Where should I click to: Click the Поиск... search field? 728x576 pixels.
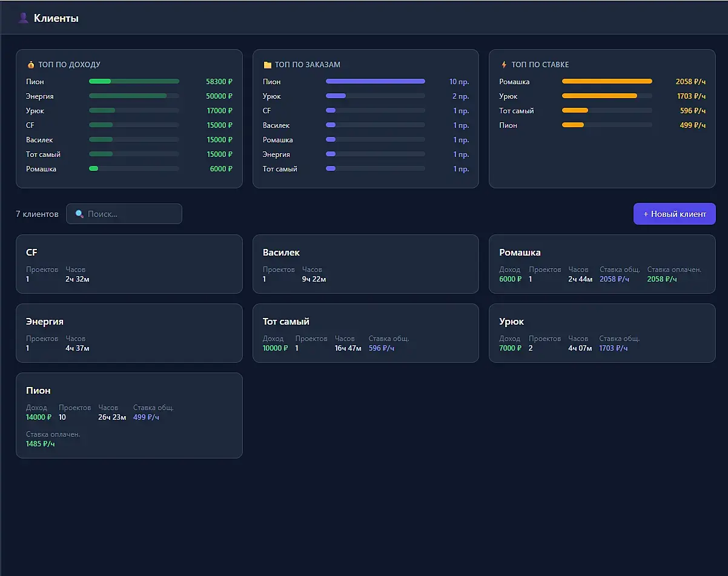coord(124,214)
